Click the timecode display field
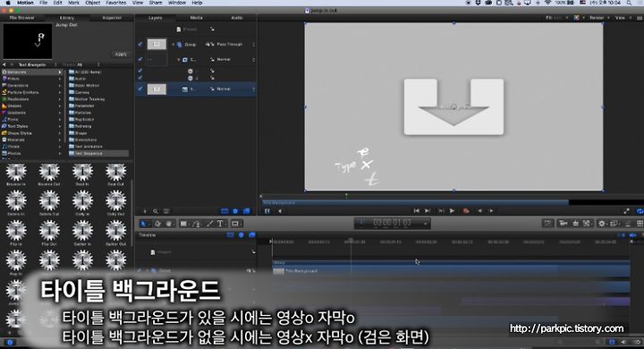Image resolution: width=644 pixels, height=349 pixels. (393, 224)
